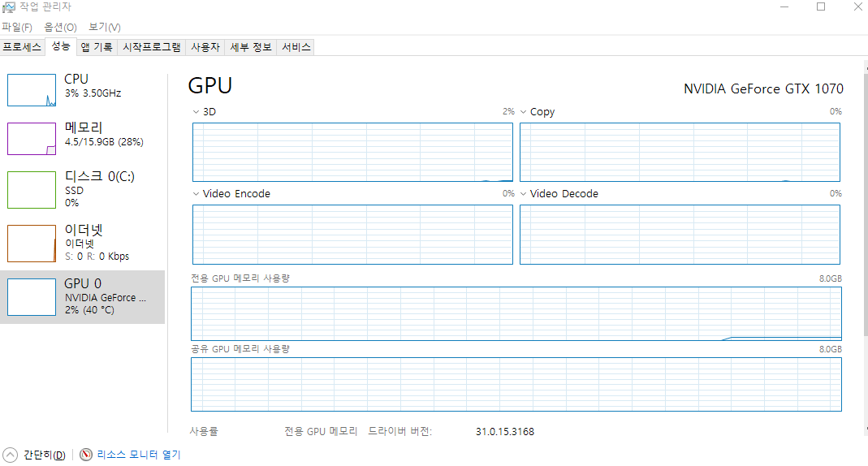Open the 3D engine dropdown chevron
Screen dimensions: 868x466
point(196,112)
